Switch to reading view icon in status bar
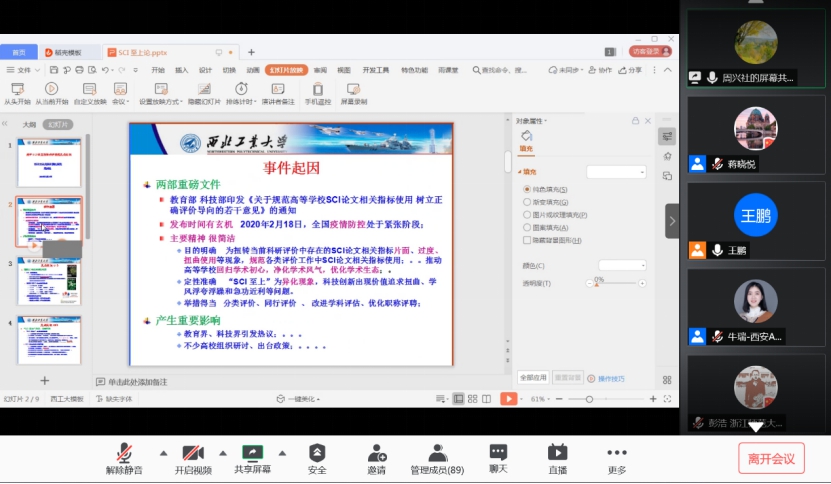This screenshot has height=484, width=831. [x=487, y=399]
